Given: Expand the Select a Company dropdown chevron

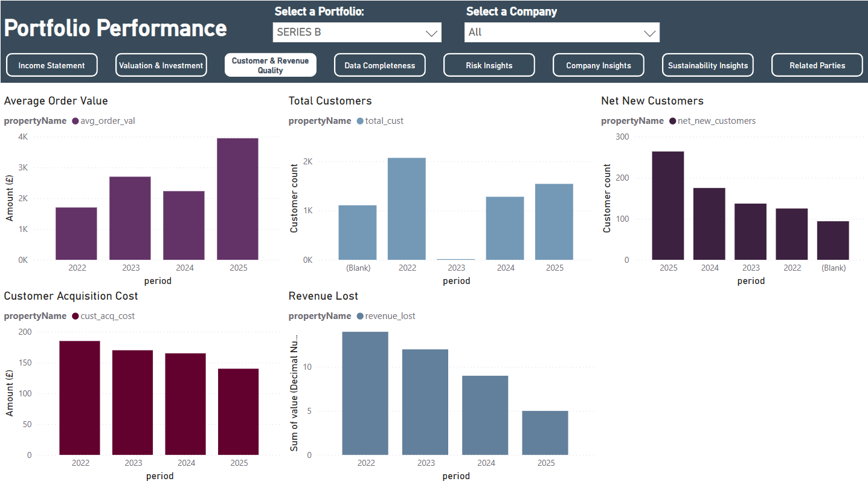Looking at the screenshot, I should click(650, 33).
